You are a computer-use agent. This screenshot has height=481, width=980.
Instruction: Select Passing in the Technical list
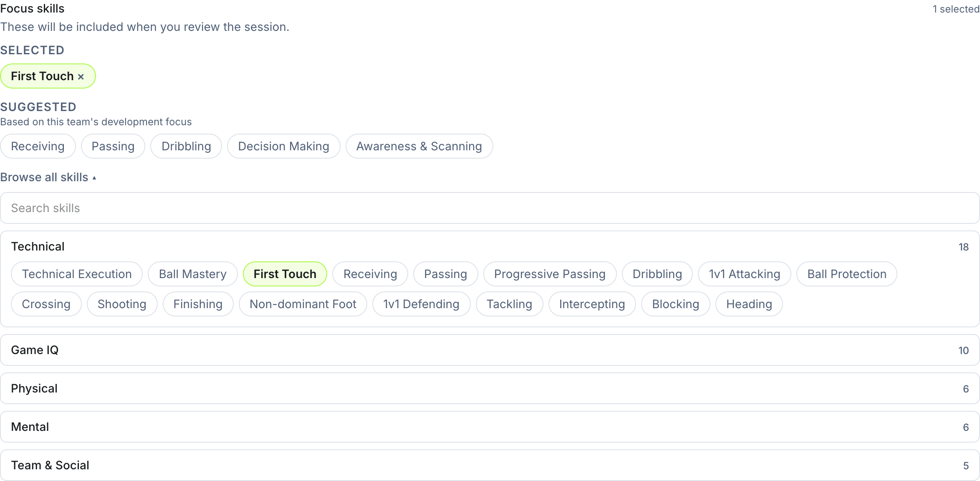point(446,274)
